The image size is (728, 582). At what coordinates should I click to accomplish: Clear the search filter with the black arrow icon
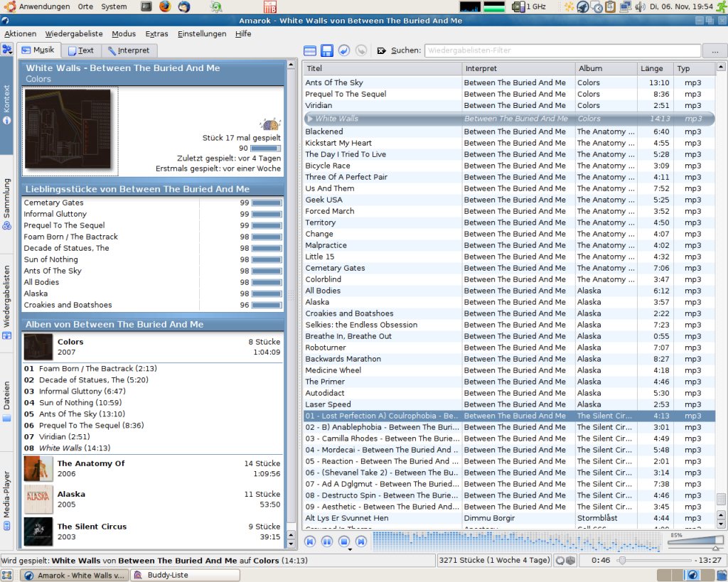[x=381, y=50]
